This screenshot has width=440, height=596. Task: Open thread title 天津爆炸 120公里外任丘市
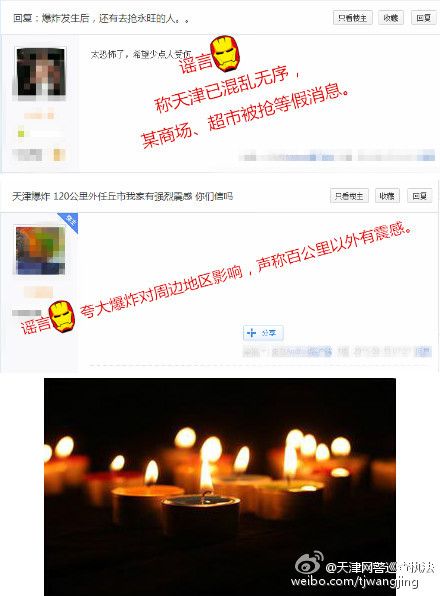pos(122,196)
